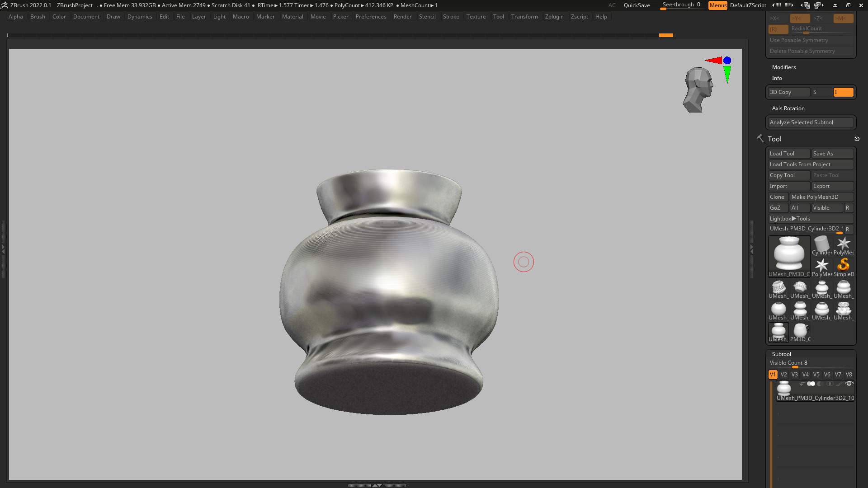Click the next UI layout icon
This screenshot has width=868, height=488.
[x=819, y=5]
